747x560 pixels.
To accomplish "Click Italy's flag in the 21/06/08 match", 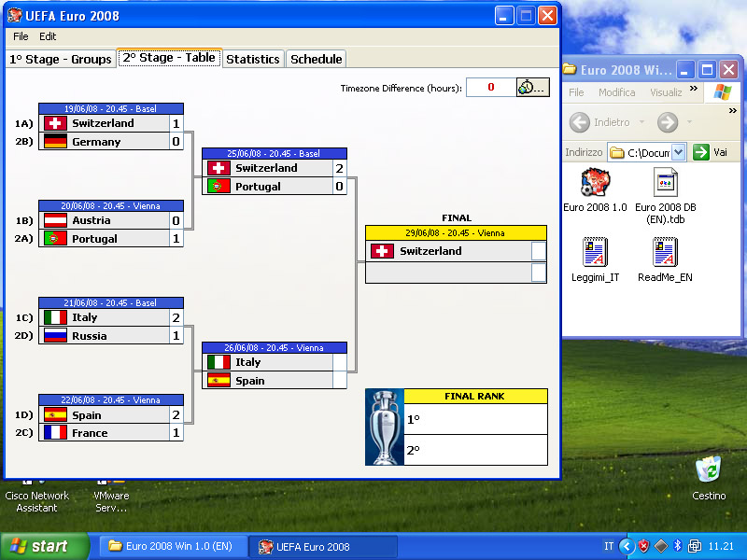I will tap(55, 317).
